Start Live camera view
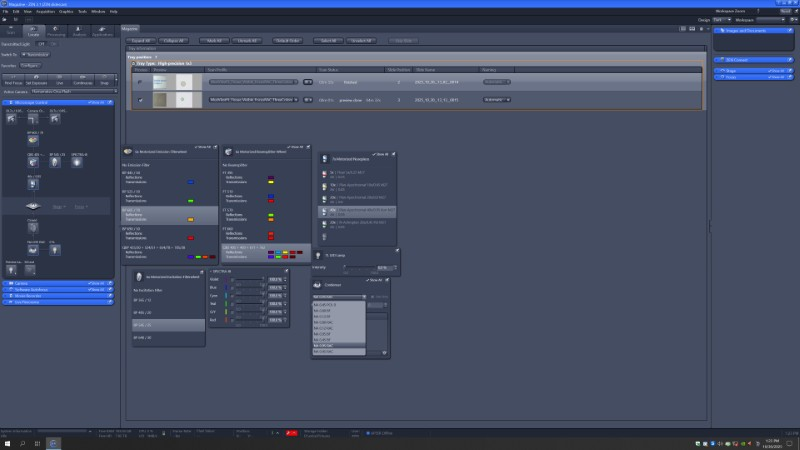 click(60, 81)
